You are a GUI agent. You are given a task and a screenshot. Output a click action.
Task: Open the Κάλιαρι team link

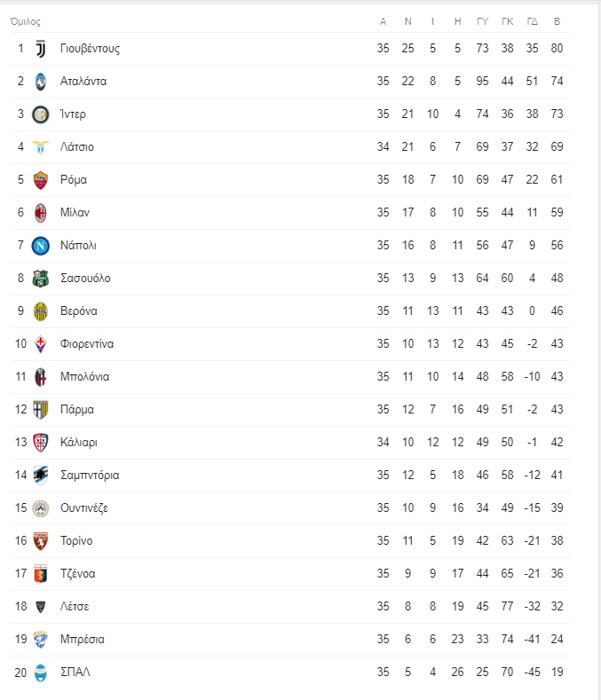pos(79,443)
